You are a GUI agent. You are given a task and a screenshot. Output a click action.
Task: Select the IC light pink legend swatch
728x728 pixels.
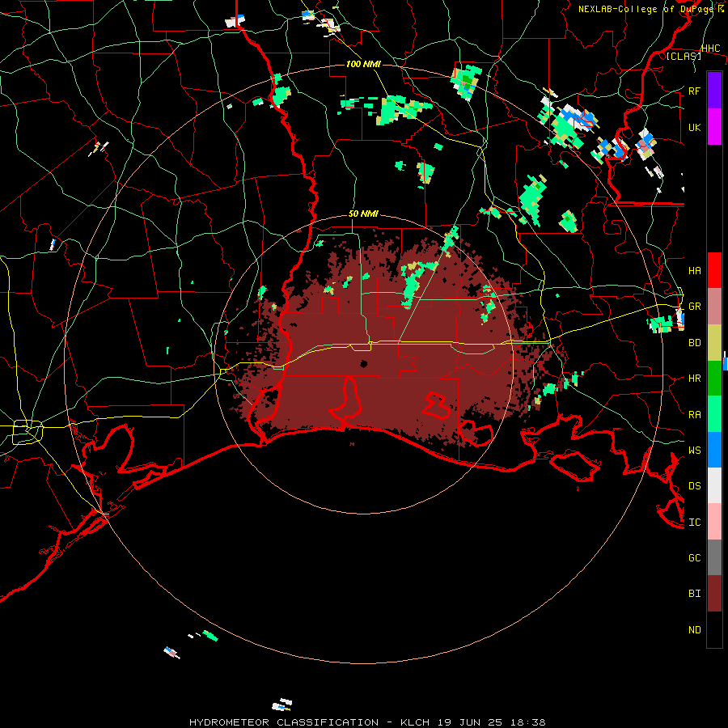tap(714, 522)
